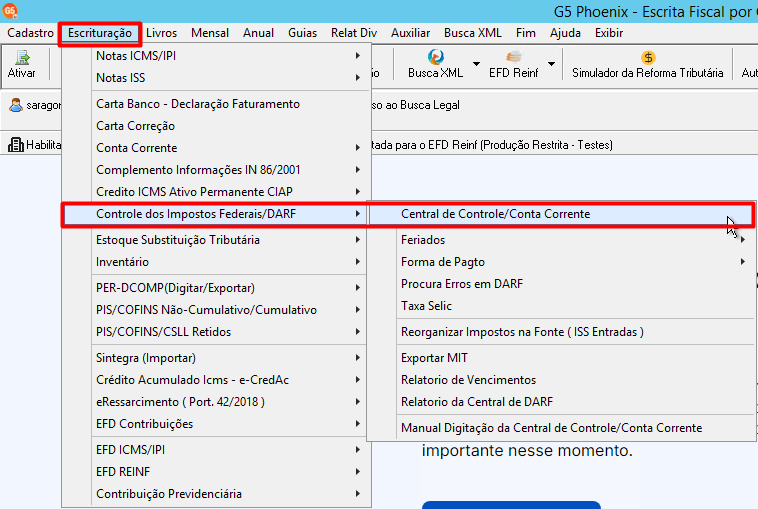Choose Central de Controle/Conta Corrente

tap(561, 214)
